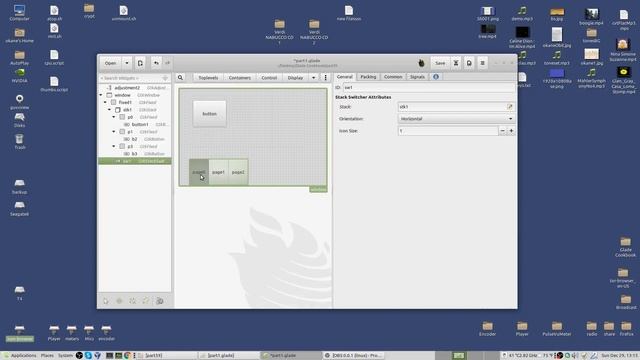
Task: Click the 'button' widget in the canvas
Action: point(209,114)
